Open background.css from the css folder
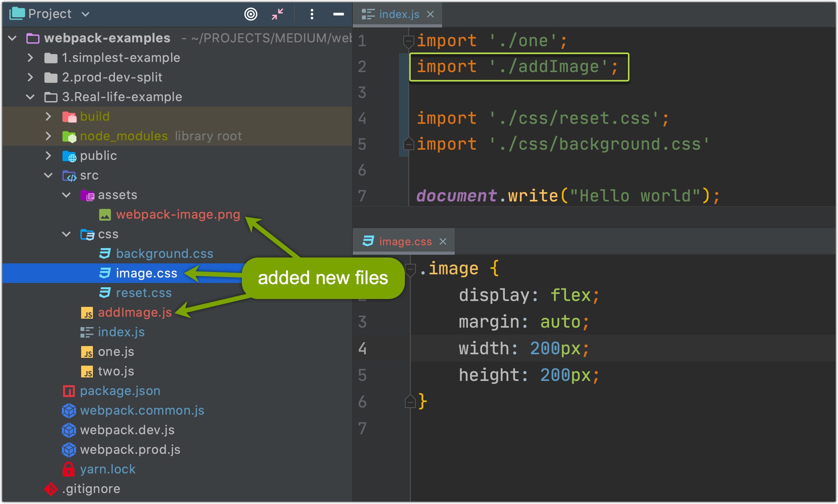This screenshot has height=504, width=838. click(164, 254)
